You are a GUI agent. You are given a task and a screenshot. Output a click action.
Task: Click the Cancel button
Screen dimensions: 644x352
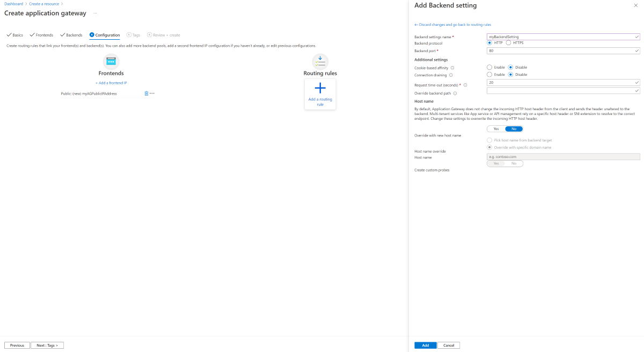[449, 346]
